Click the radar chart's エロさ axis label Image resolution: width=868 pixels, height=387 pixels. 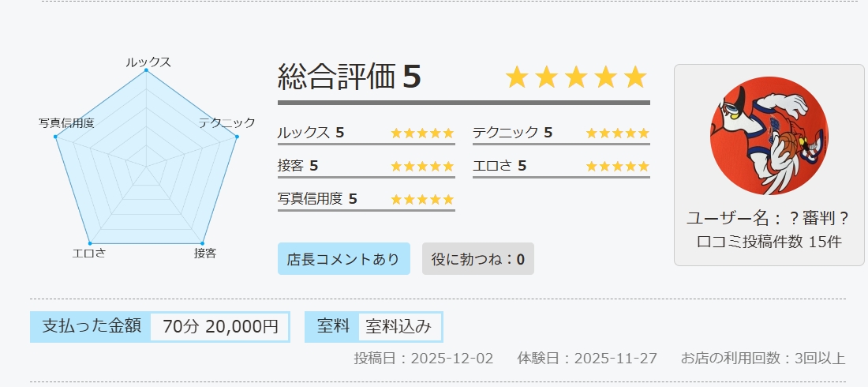pyautogui.click(x=88, y=254)
